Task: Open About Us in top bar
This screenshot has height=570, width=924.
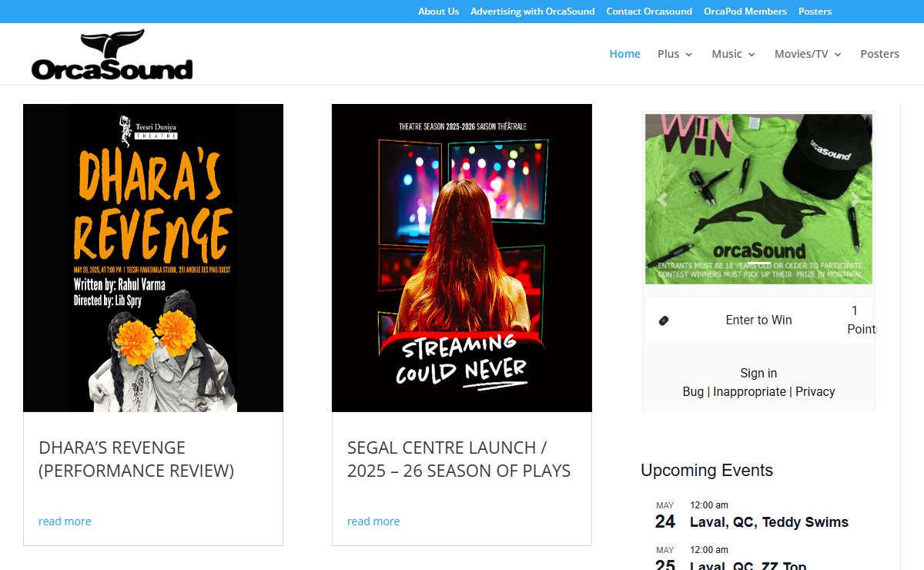Action: tap(438, 12)
